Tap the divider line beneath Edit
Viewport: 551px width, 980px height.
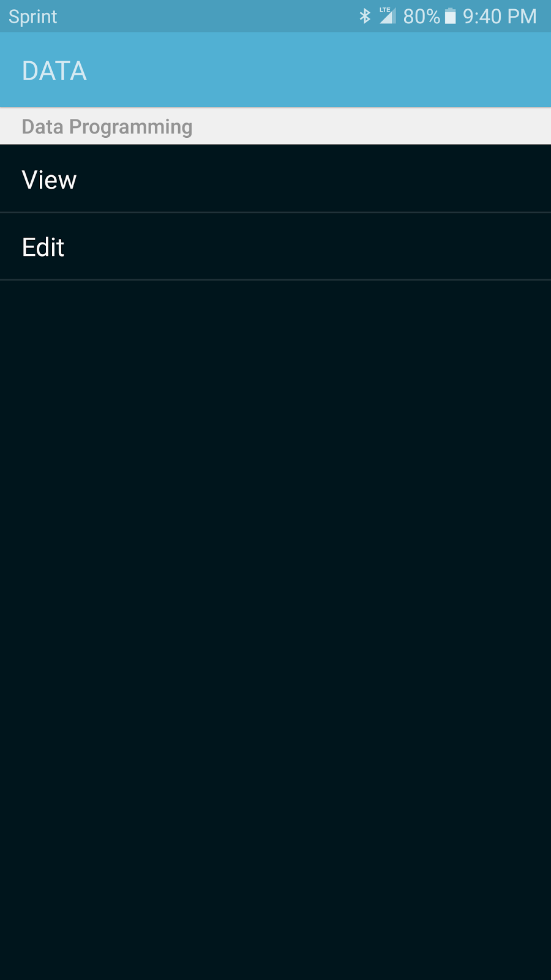click(275, 280)
